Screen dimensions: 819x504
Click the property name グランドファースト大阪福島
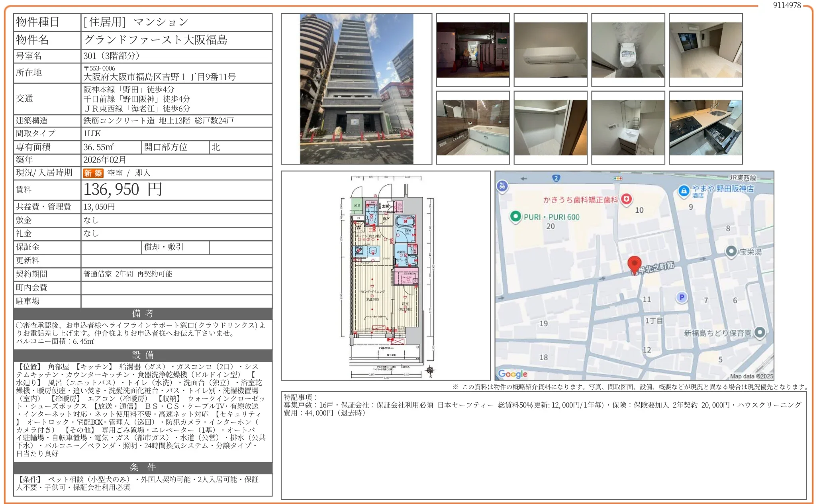point(155,40)
